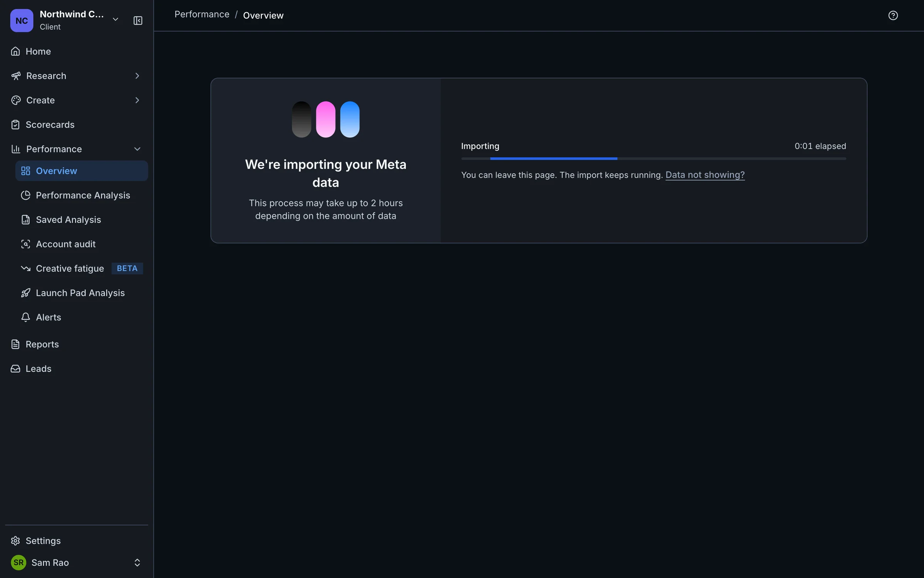This screenshot has width=924, height=578.
Task: Collapse sidebar with panel toggle icon
Action: click(x=138, y=20)
